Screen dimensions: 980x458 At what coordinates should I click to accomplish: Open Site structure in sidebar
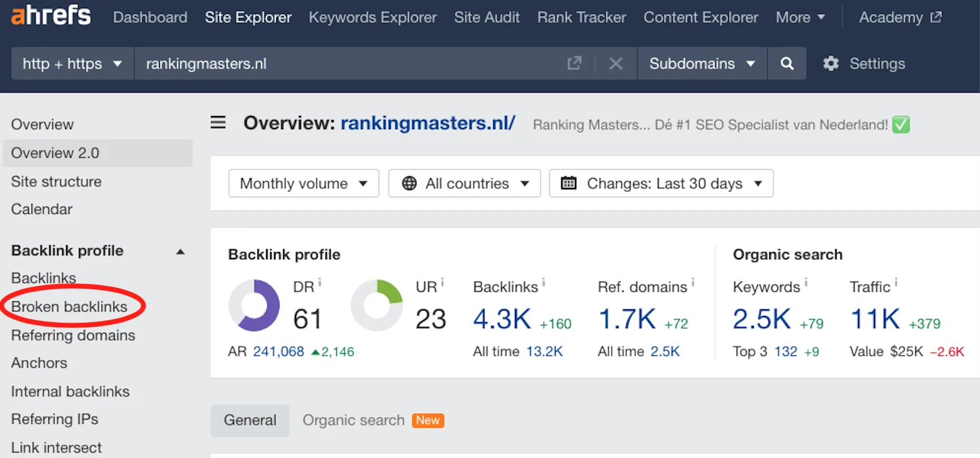56,181
